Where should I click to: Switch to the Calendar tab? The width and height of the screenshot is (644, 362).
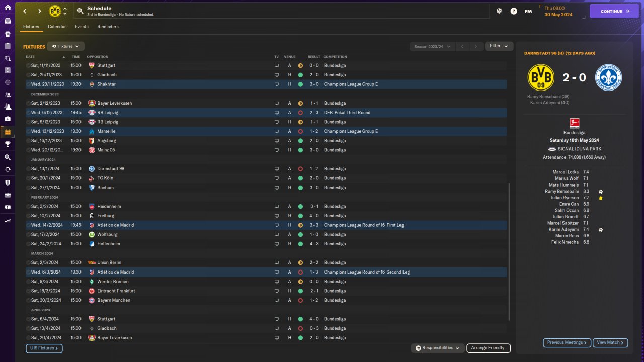[57, 27]
